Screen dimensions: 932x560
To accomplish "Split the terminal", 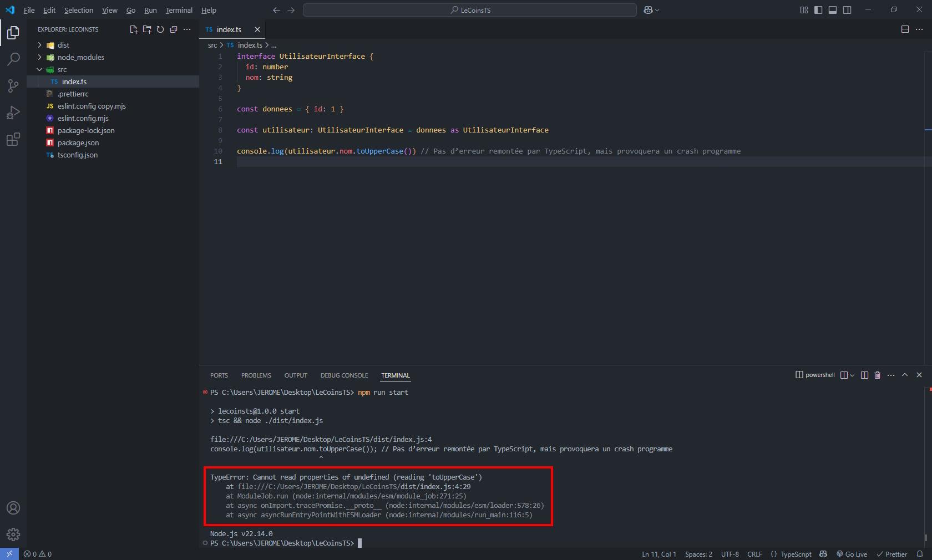I will click(x=864, y=375).
